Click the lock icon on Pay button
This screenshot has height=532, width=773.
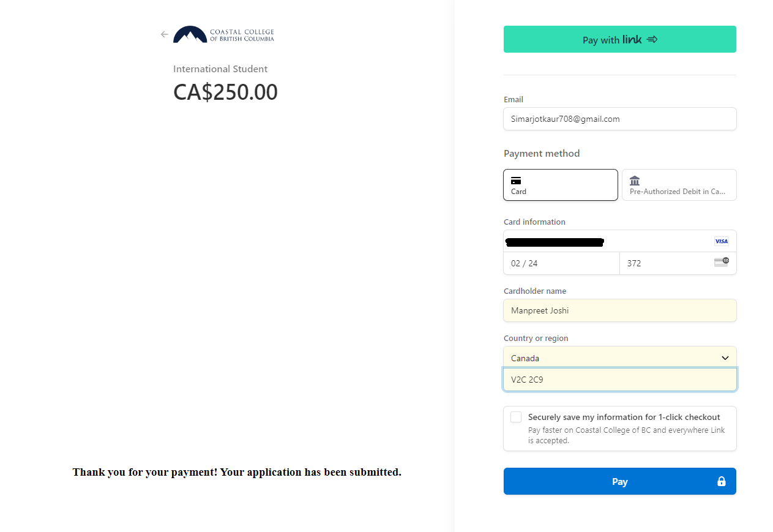coord(722,481)
